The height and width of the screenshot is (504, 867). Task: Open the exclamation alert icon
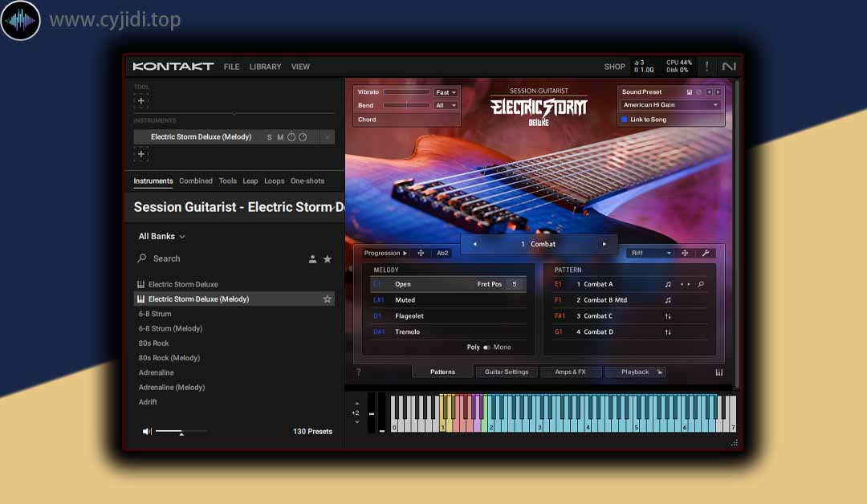click(x=706, y=67)
